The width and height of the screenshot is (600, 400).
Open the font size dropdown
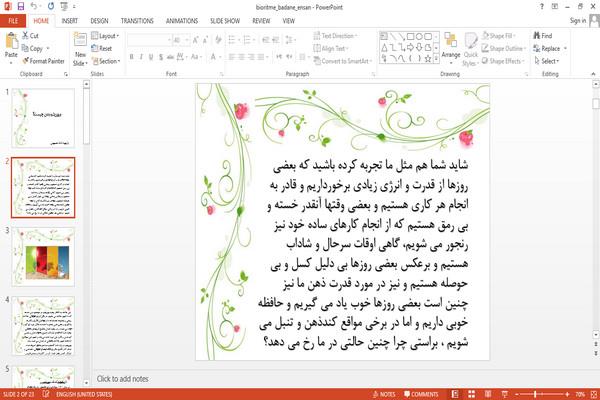tap(187, 40)
